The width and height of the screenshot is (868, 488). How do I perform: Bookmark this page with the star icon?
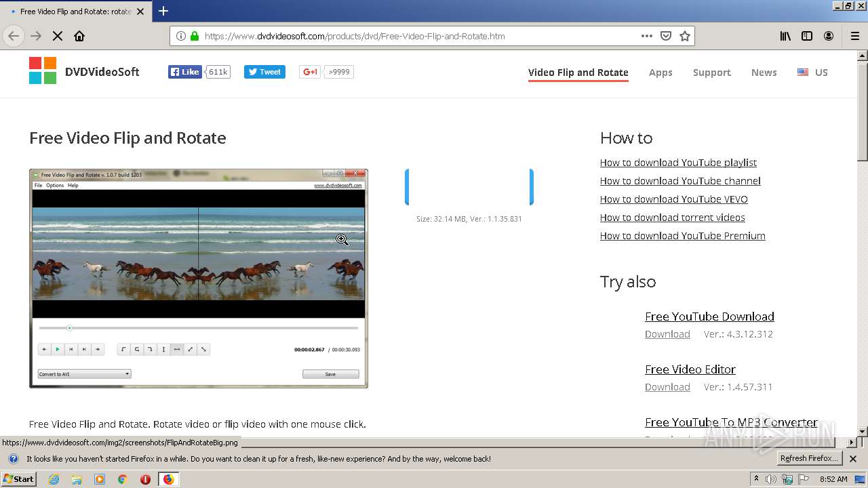pos(685,36)
